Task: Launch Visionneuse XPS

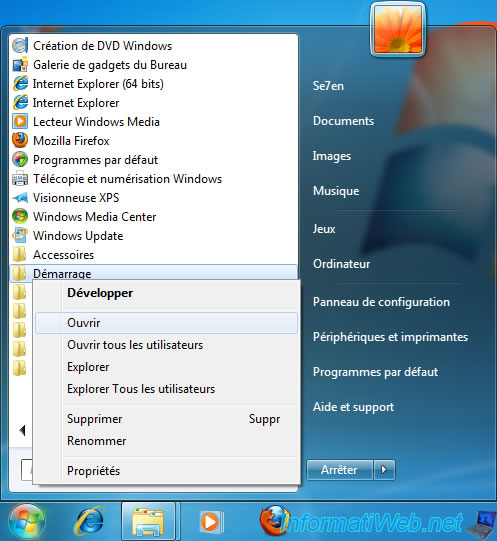Action: (x=154, y=198)
